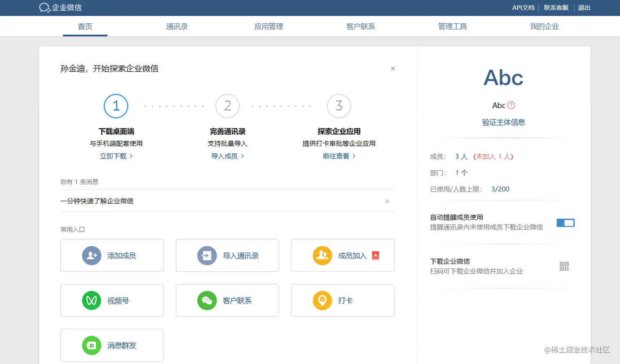Click the chevron after 前往查看
Image resolution: width=620 pixels, height=364 pixels.
pyautogui.click(x=354, y=156)
